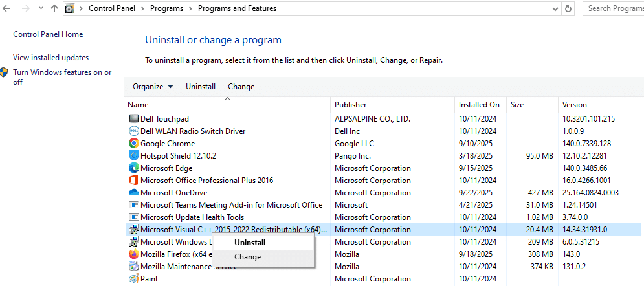Click version 140.0.7339.128 cell
Image resolution: width=644 pixels, height=286 pixels.
[x=586, y=144]
